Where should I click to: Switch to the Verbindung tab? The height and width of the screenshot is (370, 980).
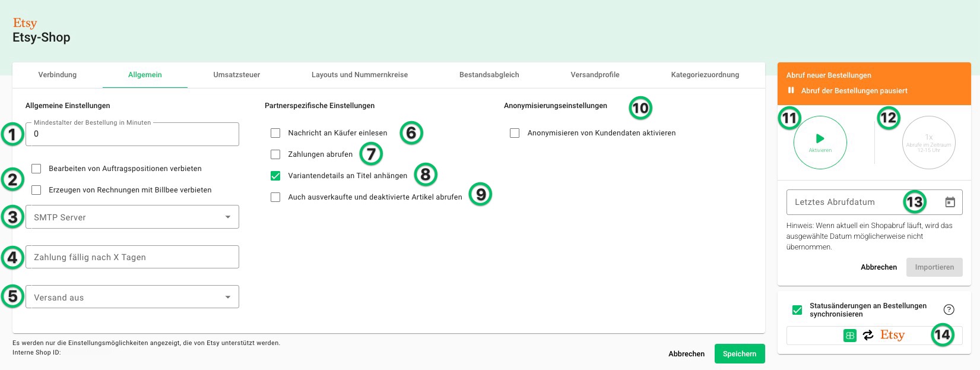58,75
